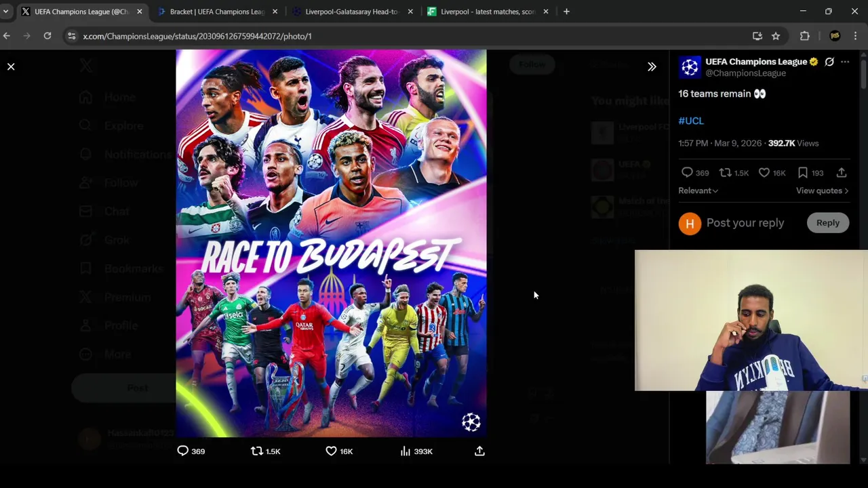This screenshot has width=868, height=488.
Task: Click the heart icon showing 16K in panel
Action: pos(764,173)
